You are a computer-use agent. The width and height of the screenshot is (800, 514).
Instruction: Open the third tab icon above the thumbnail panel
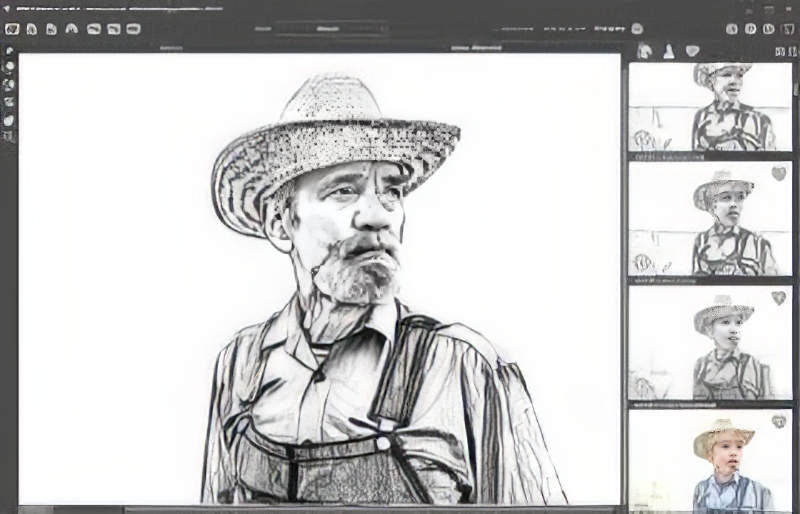pos(692,51)
